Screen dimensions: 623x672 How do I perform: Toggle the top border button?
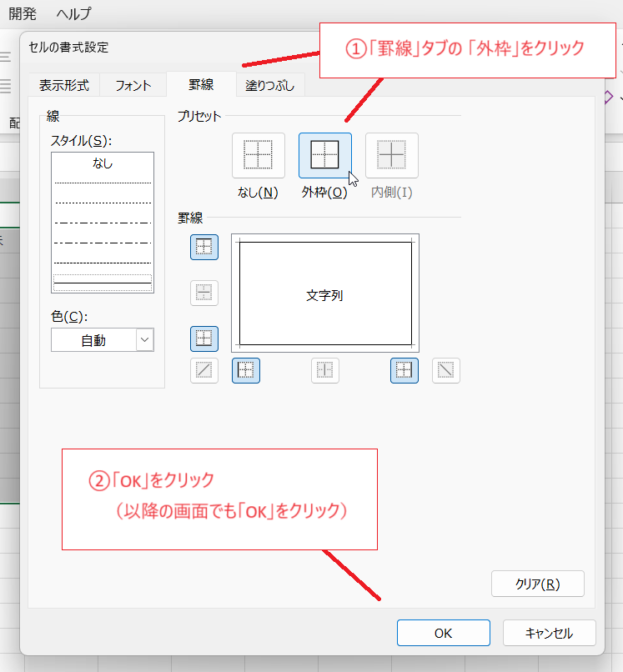204,247
